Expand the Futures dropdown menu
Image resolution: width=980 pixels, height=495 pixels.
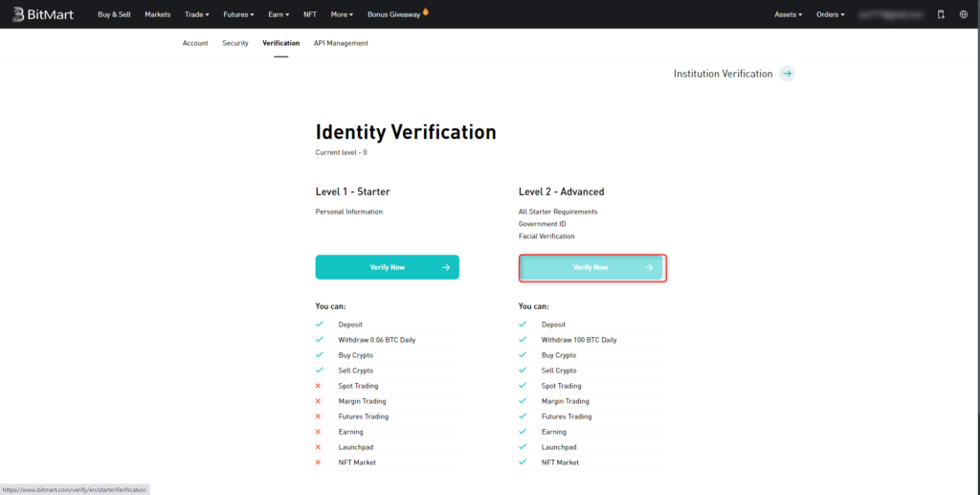pyautogui.click(x=240, y=14)
